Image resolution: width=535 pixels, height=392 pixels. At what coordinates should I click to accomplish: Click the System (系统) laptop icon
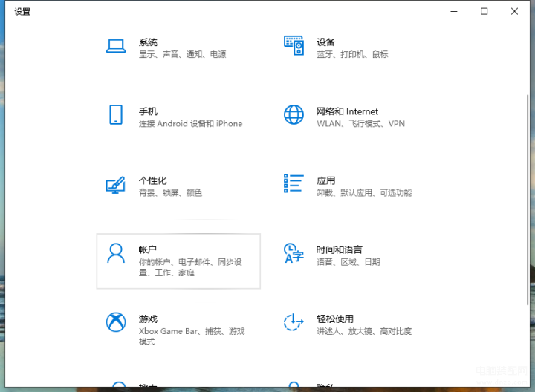point(115,46)
